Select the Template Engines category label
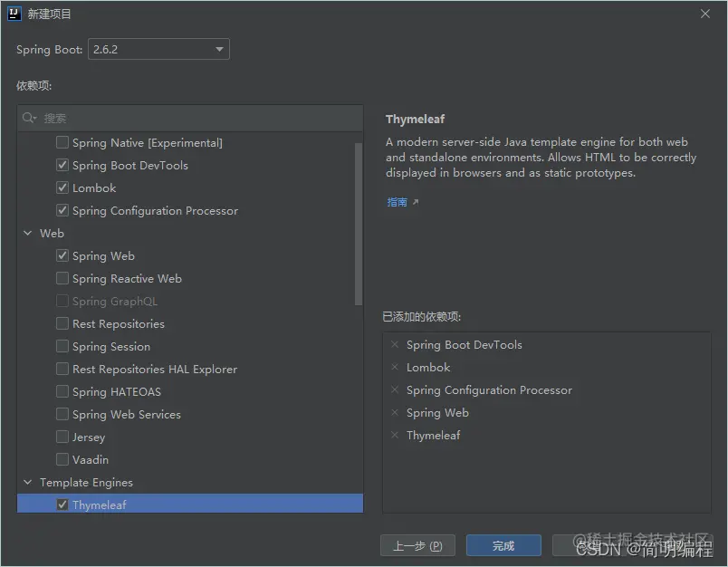The width and height of the screenshot is (728, 567). point(86,483)
